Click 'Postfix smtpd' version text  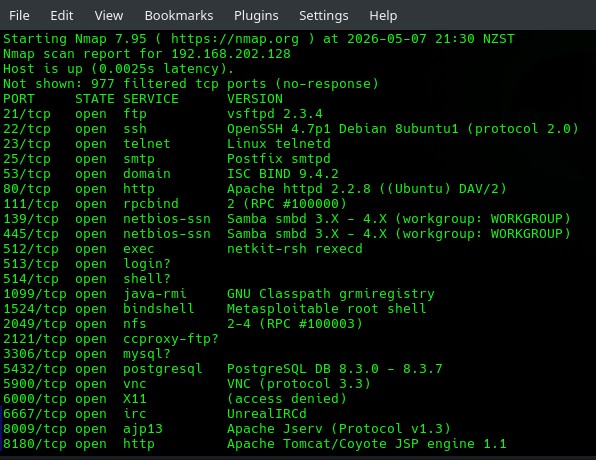[x=279, y=159]
